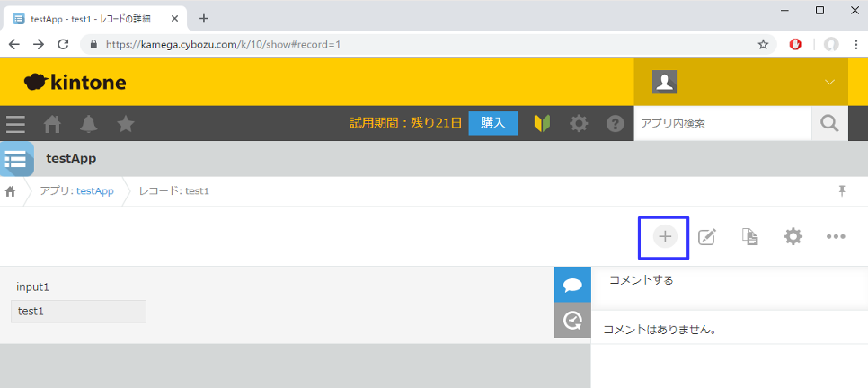Go back in browser history
Image resolution: width=868 pixels, height=388 pixels.
tap(13, 44)
